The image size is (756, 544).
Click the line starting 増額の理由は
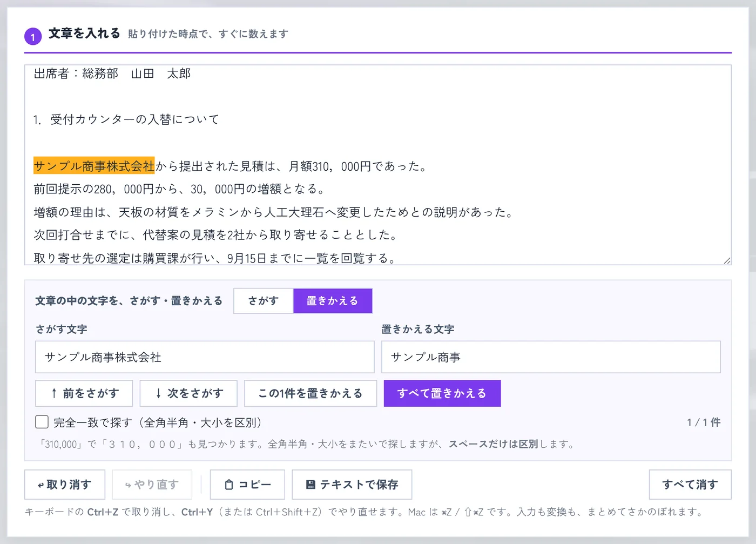(x=274, y=212)
